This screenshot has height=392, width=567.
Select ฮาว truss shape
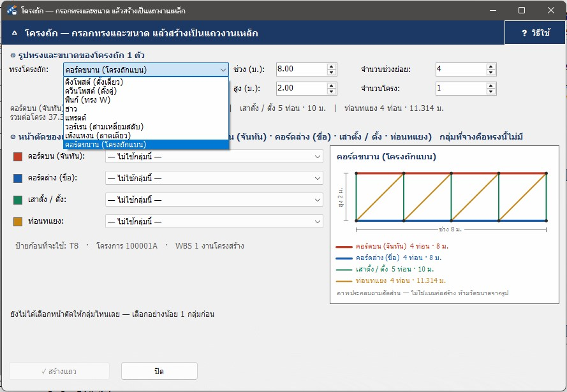click(146, 109)
